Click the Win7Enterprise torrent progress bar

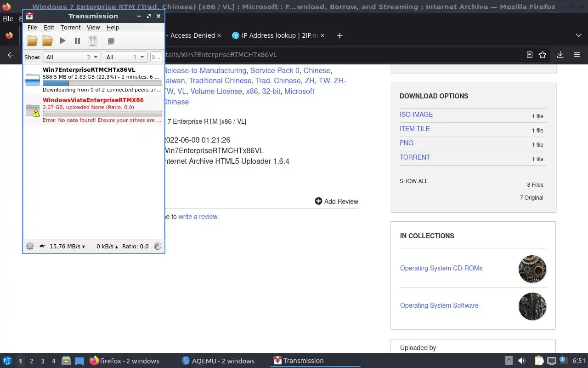(102, 83)
